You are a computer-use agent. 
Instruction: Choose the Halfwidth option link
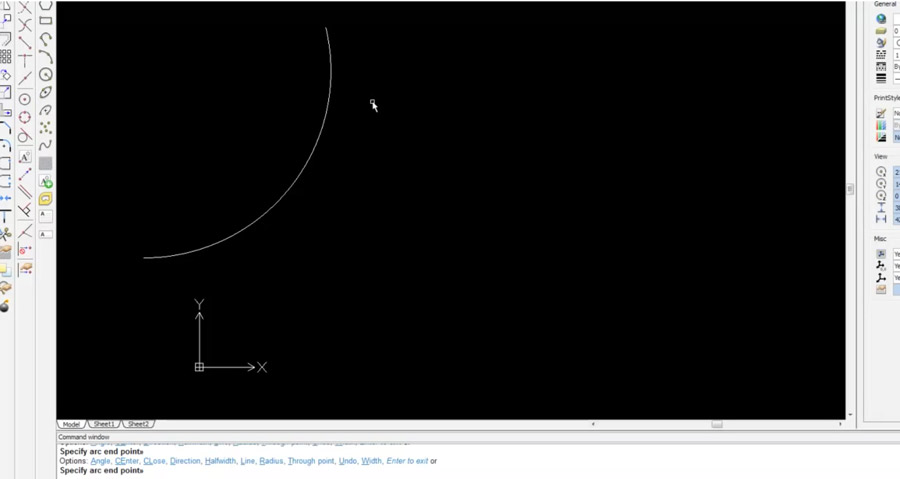click(220, 461)
